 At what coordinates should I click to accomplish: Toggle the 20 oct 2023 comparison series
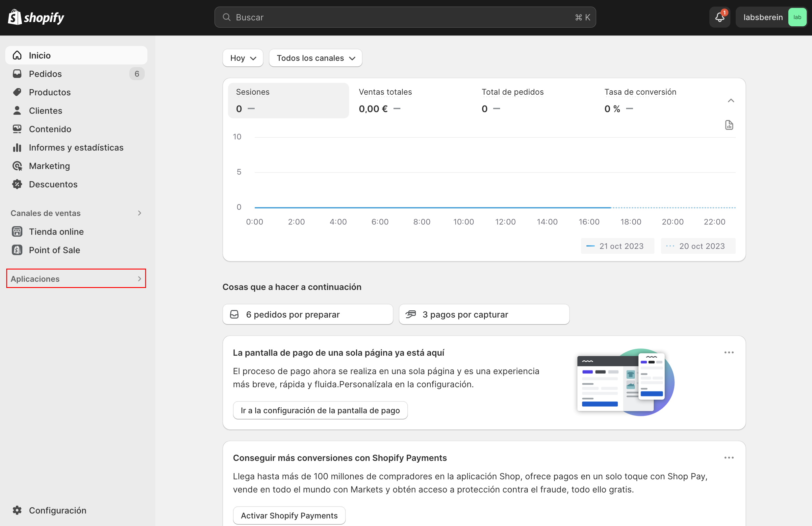point(698,246)
